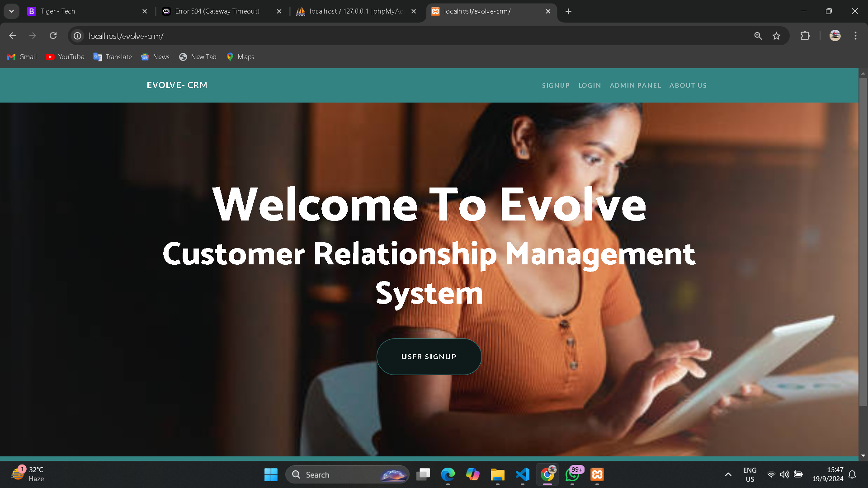Click the USER SIGNUP button
Screen dimensions: 868x488
point(429,357)
